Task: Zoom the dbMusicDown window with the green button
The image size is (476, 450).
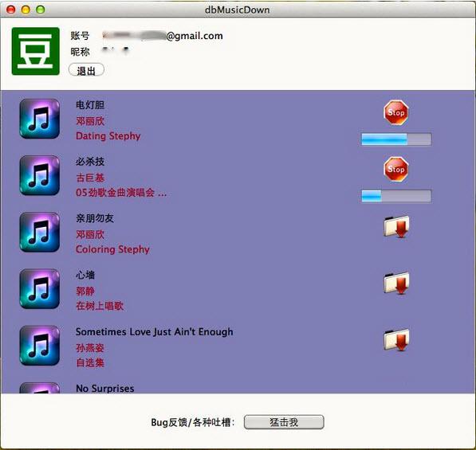Action: point(41,10)
